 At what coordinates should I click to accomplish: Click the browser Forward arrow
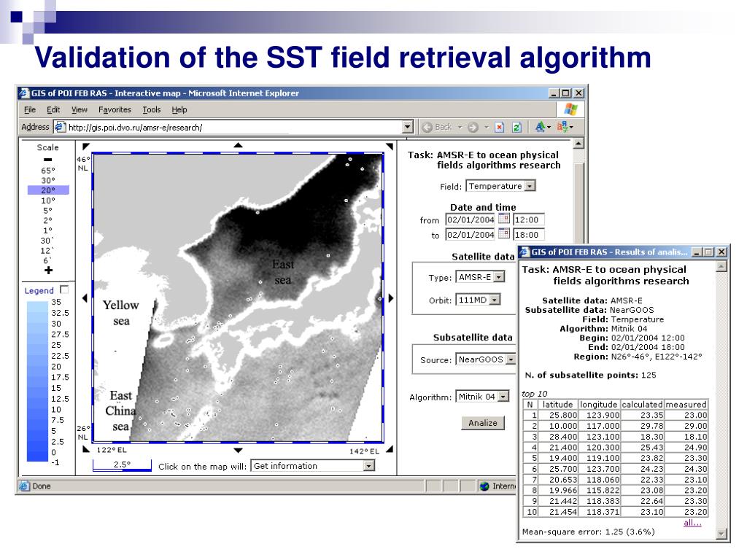473,127
